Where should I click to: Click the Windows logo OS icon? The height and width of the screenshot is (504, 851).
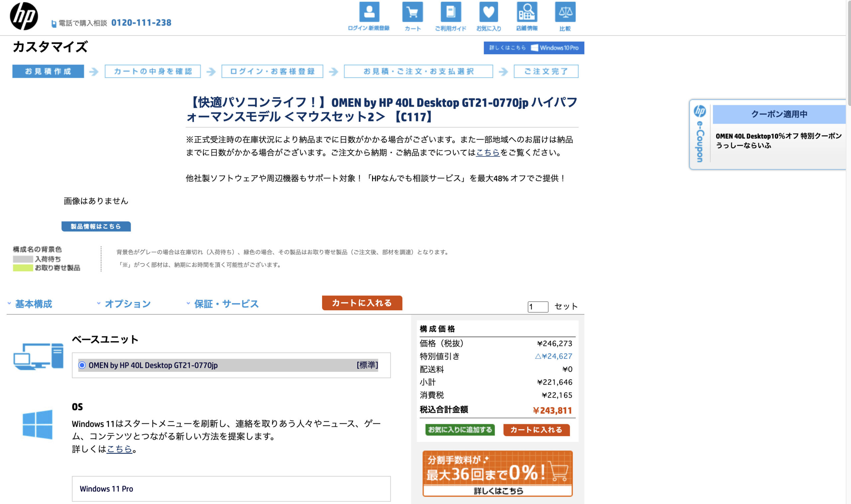click(x=37, y=424)
